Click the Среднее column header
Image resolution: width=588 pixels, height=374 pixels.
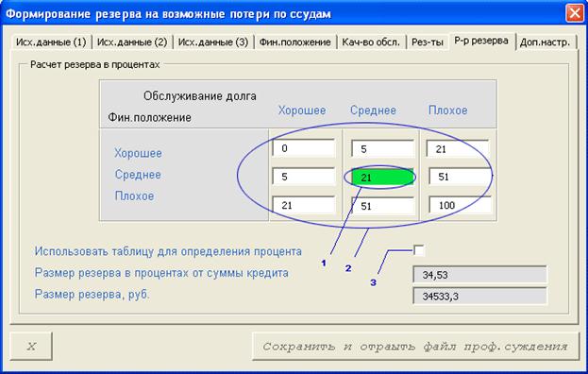(373, 110)
